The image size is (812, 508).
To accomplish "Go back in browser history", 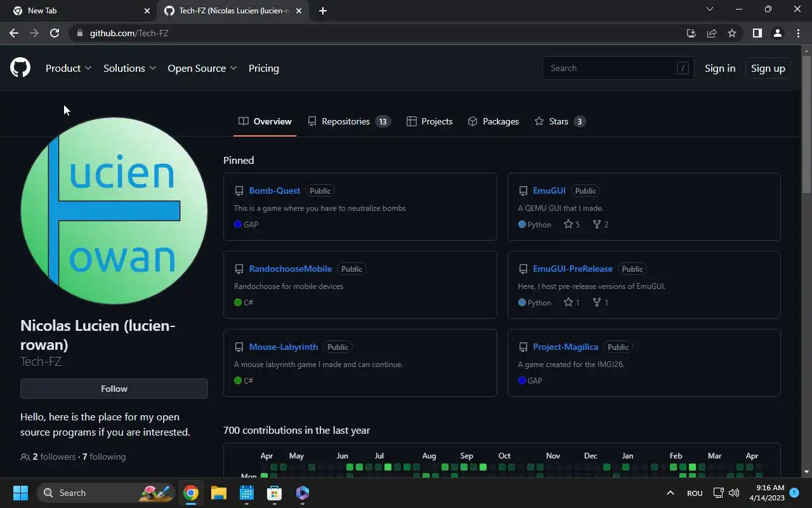I will pyautogui.click(x=14, y=33).
